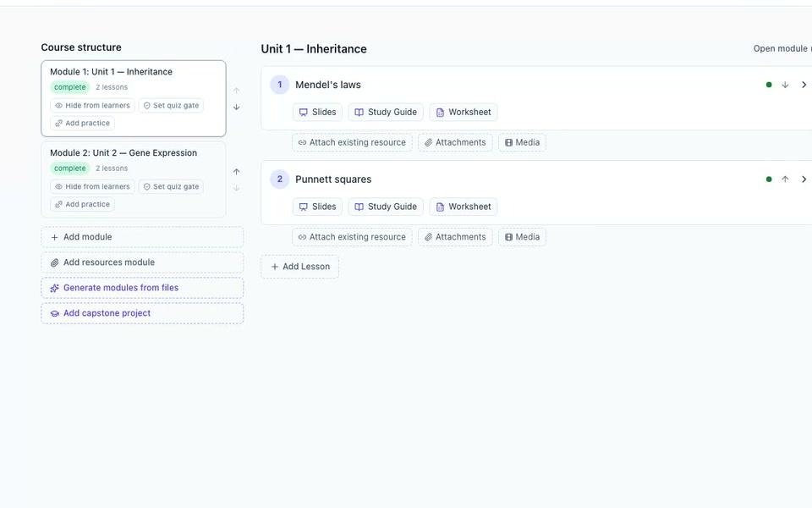Image resolution: width=812 pixels, height=508 pixels.
Task: Open Study Guide for Punnett squares
Action: [386, 207]
